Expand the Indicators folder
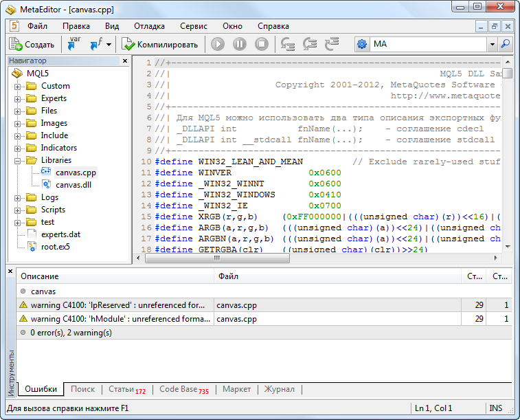The height and width of the screenshot is (420, 520). click(18, 148)
